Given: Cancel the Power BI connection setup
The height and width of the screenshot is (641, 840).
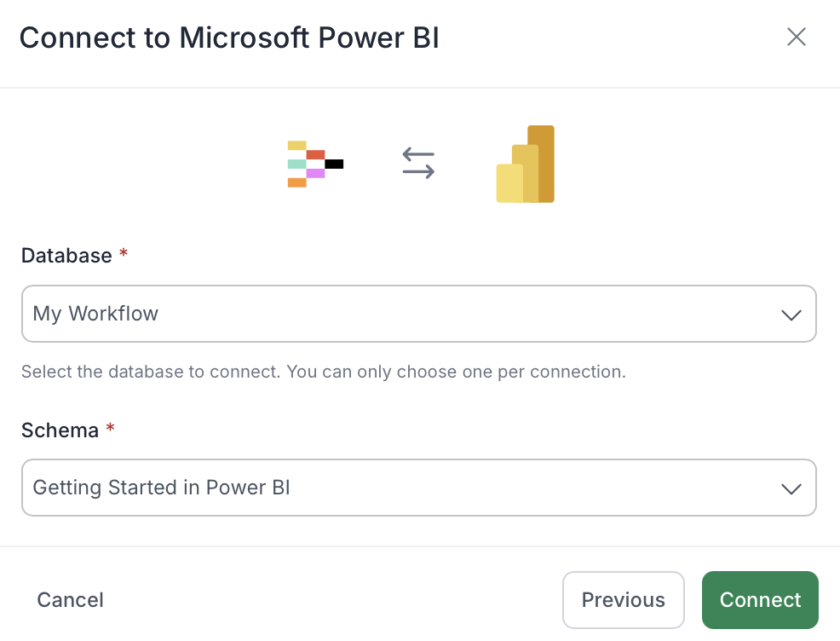Looking at the screenshot, I should [70, 600].
